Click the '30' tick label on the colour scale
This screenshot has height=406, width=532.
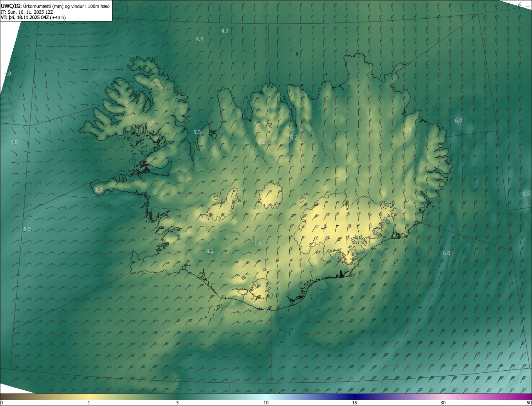click(443, 403)
